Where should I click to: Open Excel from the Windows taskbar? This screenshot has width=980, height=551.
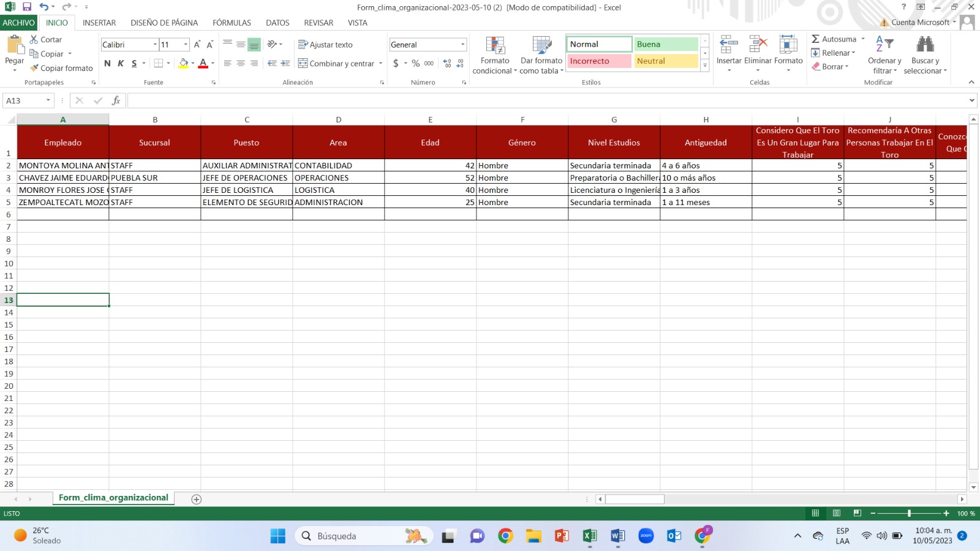click(589, 536)
